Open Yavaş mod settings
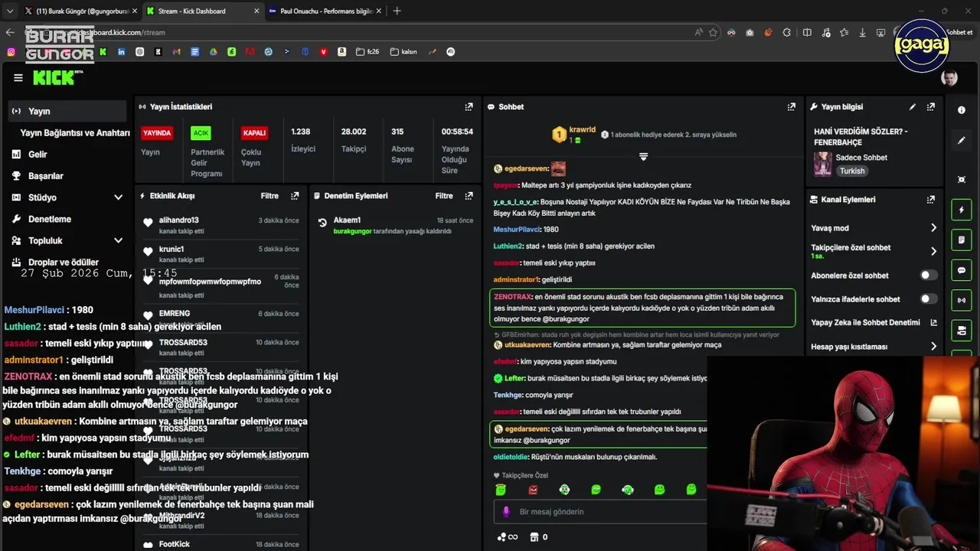 pos(874,228)
